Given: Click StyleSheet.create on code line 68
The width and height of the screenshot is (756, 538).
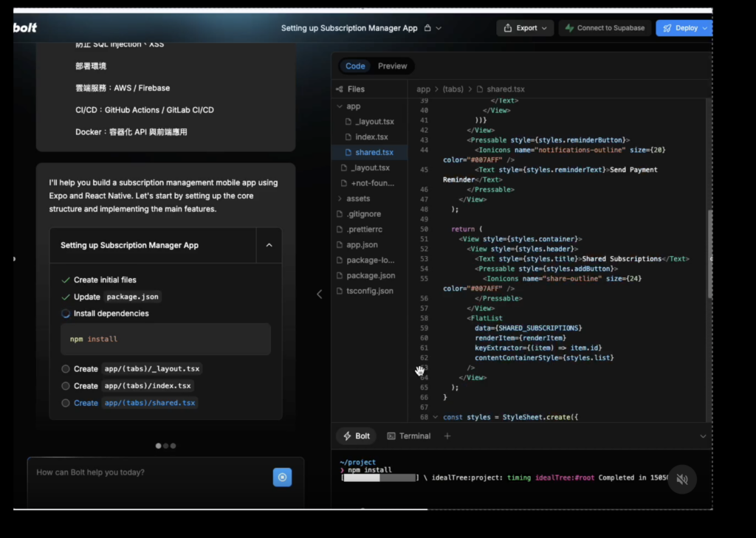Looking at the screenshot, I should pyautogui.click(x=537, y=418).
